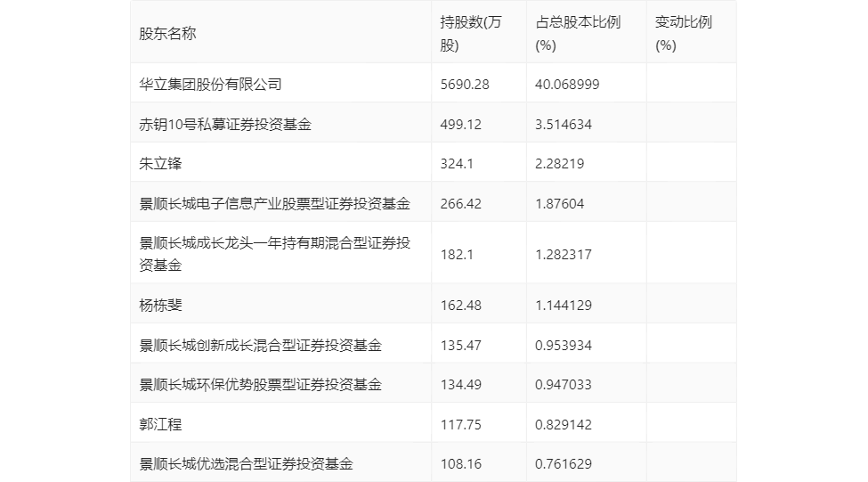
Task: Select 景顺长城环保优势股票型证券投资基金 name
Action: [261, 385]
